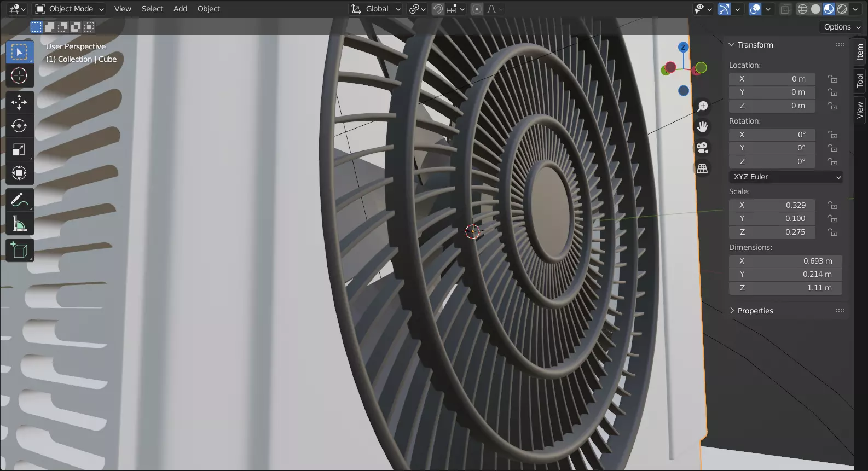This screenshot has width=868, height=471.
Task: Toggle lock on Rotation Z
Action: point(832,161)
